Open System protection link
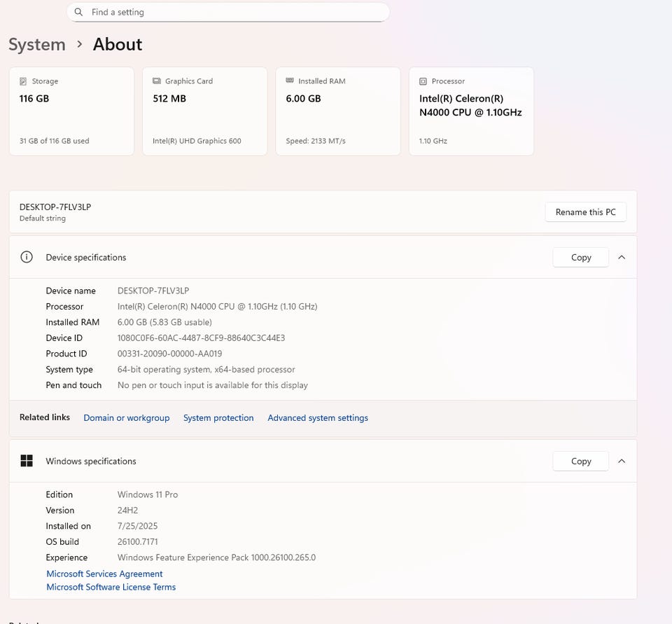The width and height of the screenshot is (672, 624). point(218,418)
